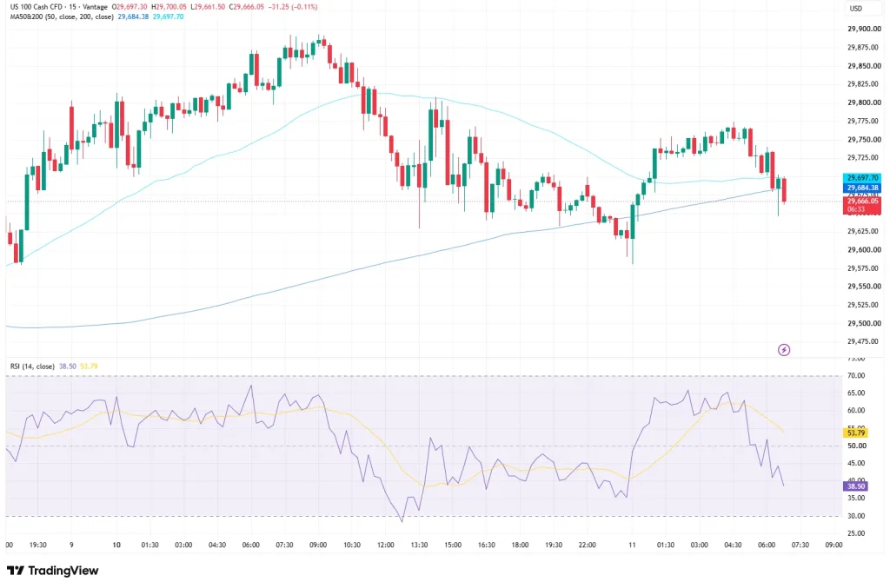Click the 30.00 RSI scale level

pos(856,516)
